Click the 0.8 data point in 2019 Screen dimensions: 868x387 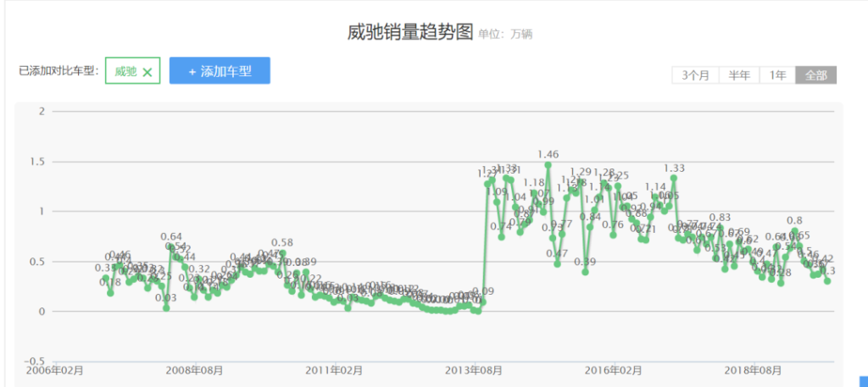coord(794,230)
